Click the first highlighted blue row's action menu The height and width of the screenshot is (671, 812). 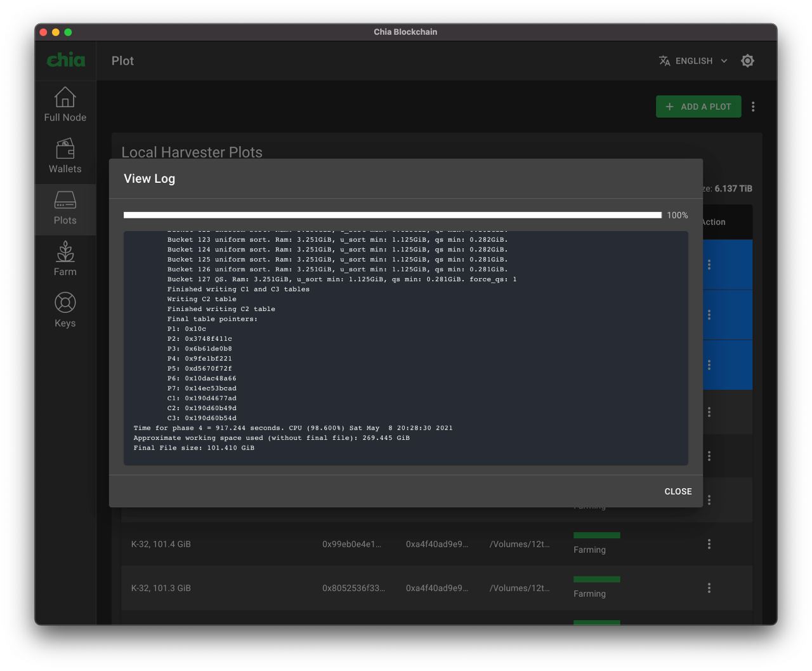click(709, 265)
